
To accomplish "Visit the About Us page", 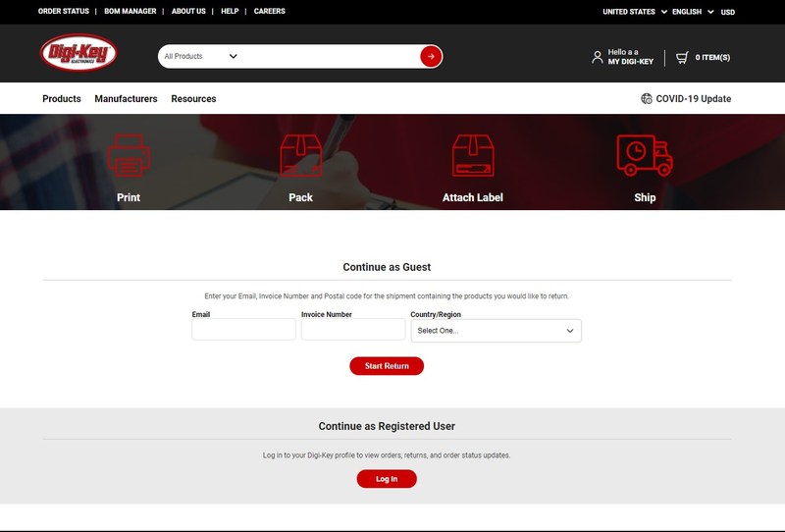I will [188, 11].
